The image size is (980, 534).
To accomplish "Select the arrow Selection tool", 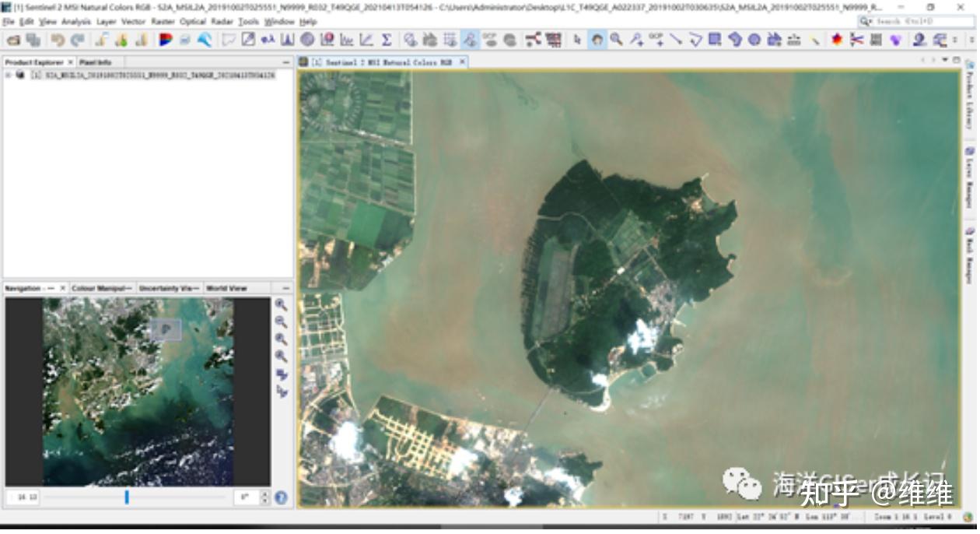I will point(578,40).
